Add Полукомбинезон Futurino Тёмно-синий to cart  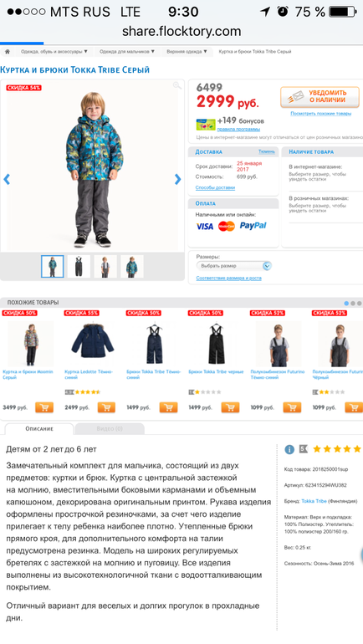[x=293, y=407]
